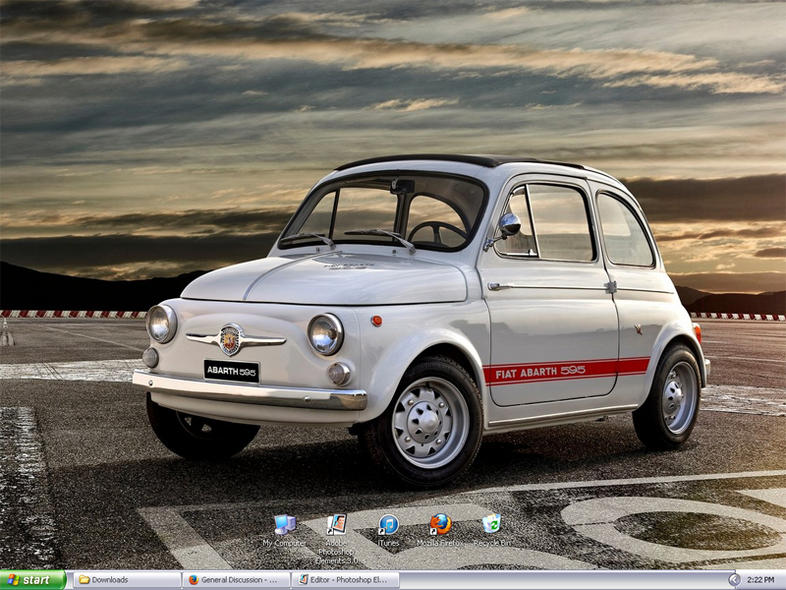786x590 pixels.
Task: Click the Firefox icon on General Discussion taskbar button
Action: click(x=194, y=580)
